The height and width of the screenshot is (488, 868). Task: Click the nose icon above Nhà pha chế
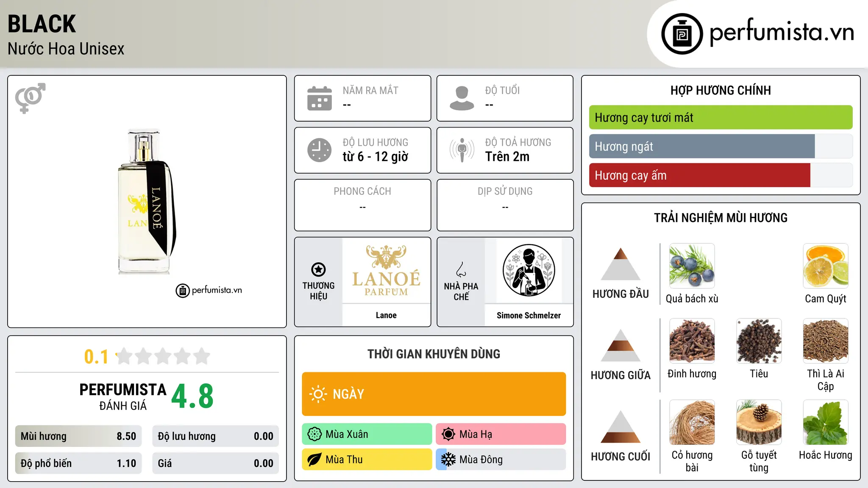[x=461, y=269]
